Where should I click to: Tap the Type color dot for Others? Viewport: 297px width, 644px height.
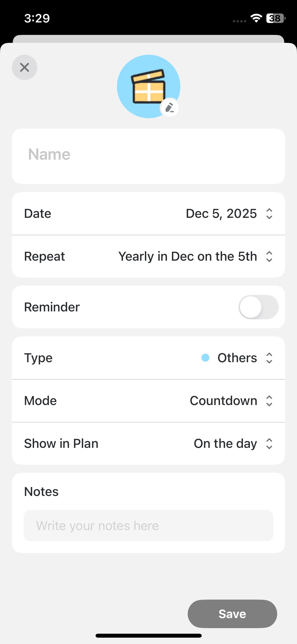[205, 358]
